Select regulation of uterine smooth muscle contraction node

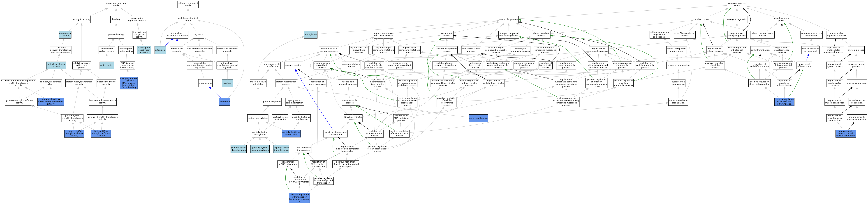[846, 133]
